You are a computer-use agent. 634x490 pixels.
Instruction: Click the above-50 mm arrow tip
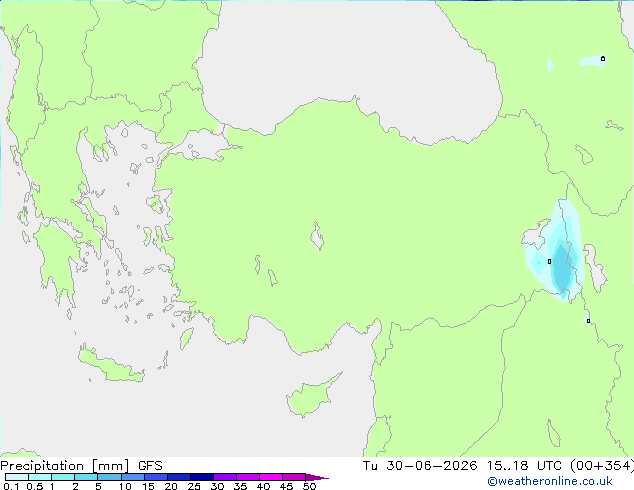pos(317,477)
